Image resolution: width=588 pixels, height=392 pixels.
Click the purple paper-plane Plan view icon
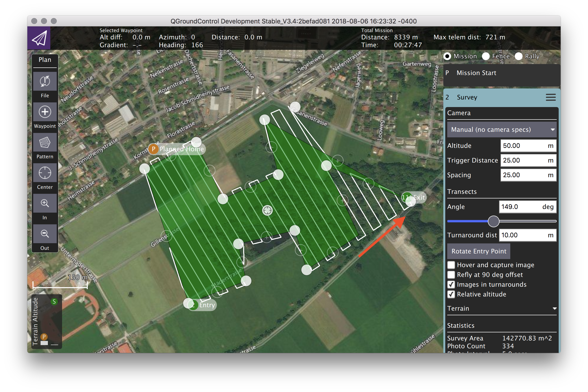click(39, 38)
